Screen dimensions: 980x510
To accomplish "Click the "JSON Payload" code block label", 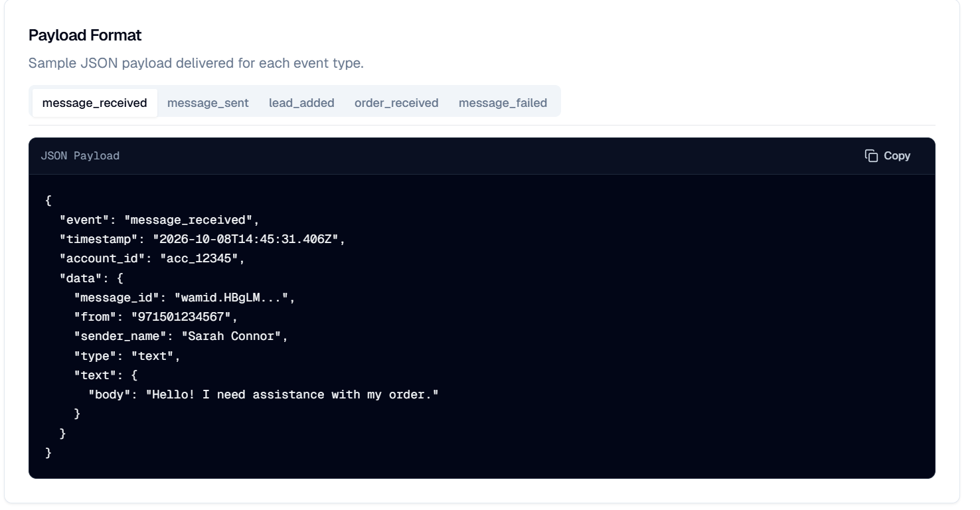I will coord(80,156).
